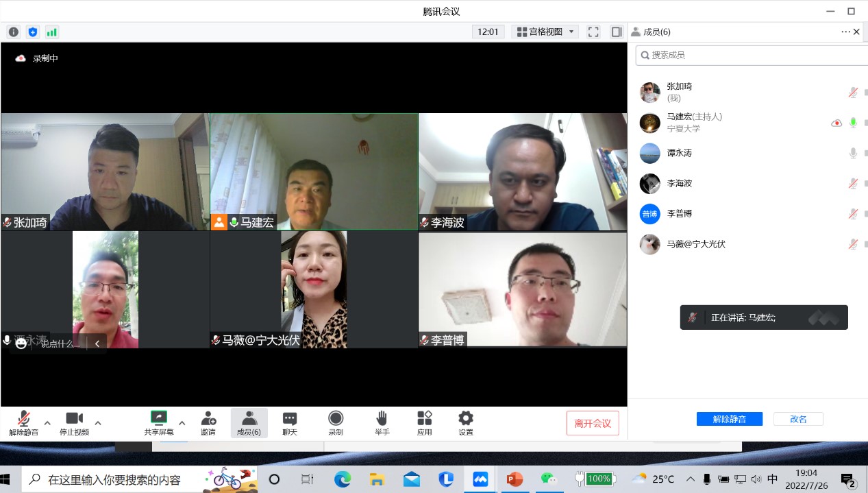The width and height of the screenshot is (868, 493).
Task: Open the Invite (邀请) icon
Action: (208, 422)
